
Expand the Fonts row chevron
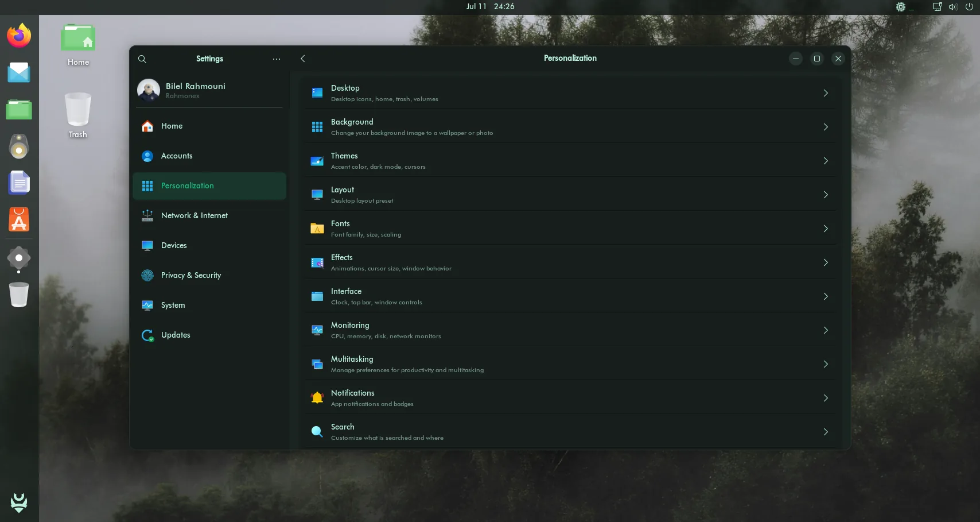coord(826,229)
